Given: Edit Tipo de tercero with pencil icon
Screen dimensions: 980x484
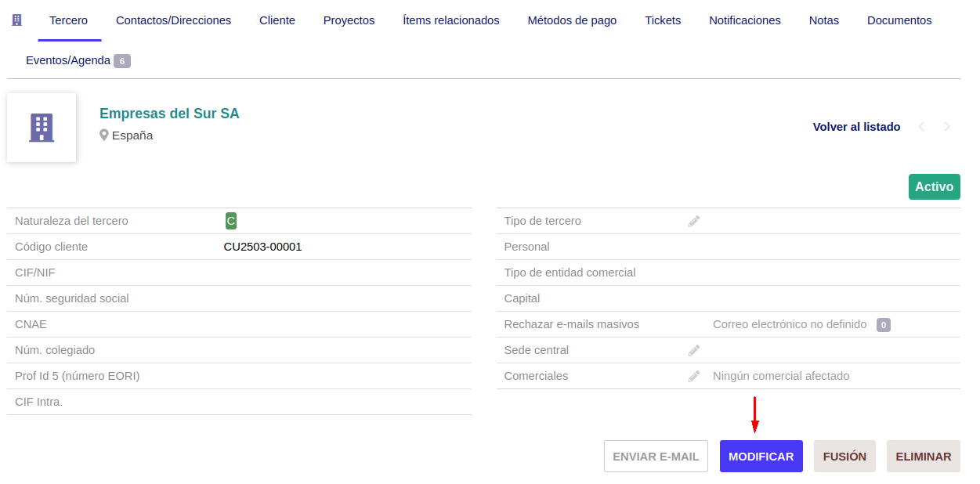Looking at the screenshot, I should click(693, 222).
